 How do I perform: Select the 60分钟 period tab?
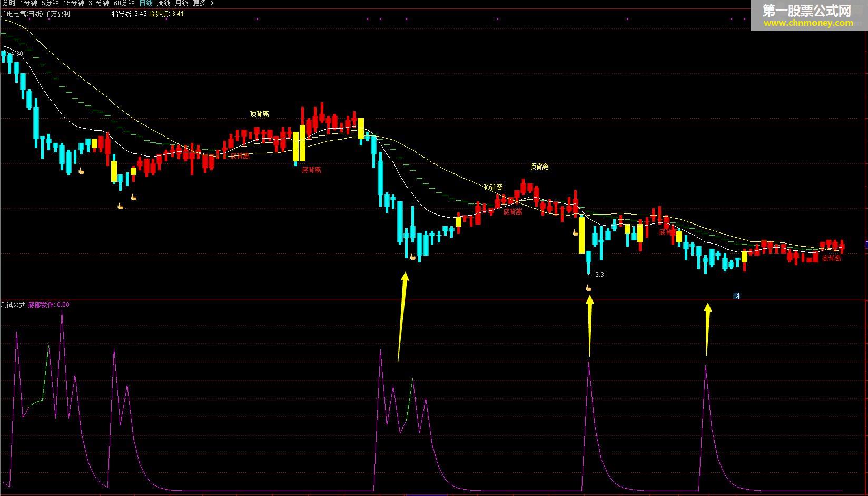[124, 3]
